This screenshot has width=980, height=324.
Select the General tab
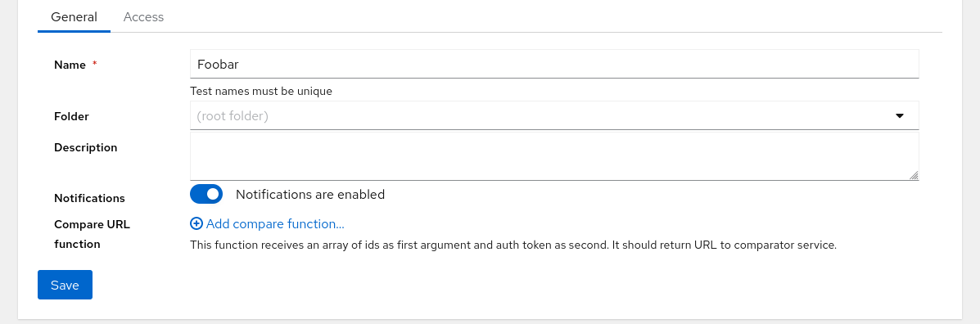tap(74, 17)
